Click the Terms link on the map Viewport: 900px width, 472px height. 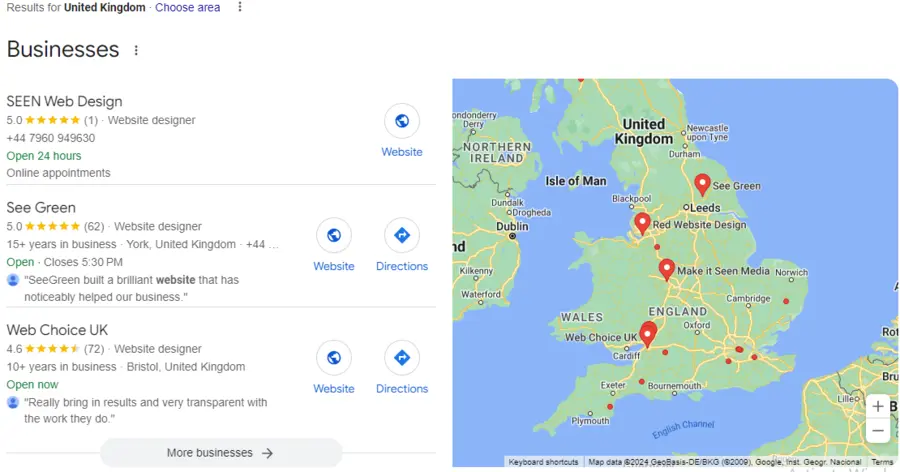(x=882, y=462)
